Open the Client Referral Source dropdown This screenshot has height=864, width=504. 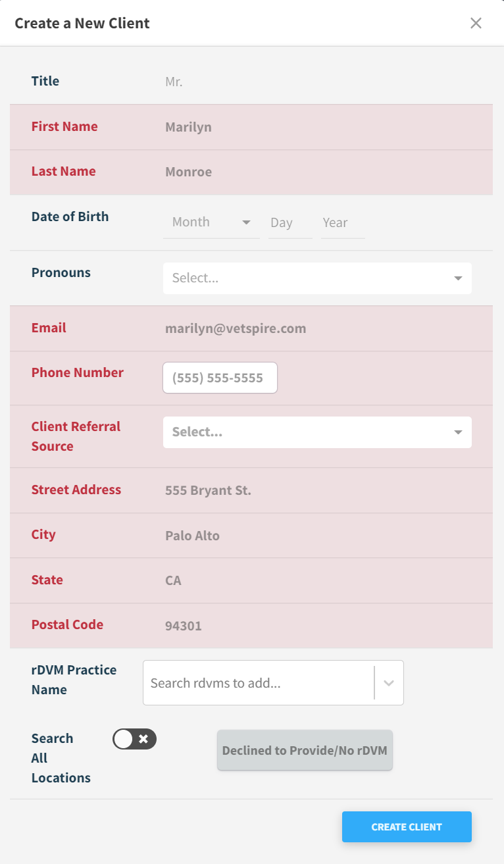(317, 432)
